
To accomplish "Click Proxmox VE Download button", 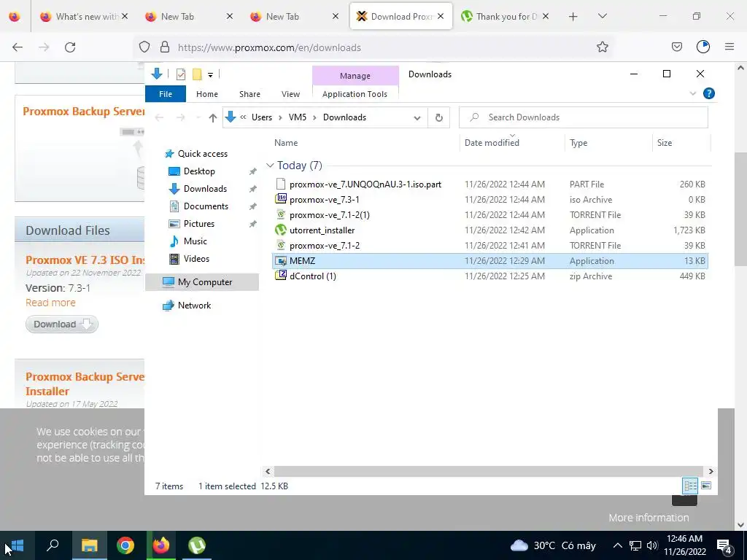I will pos(62,324).
